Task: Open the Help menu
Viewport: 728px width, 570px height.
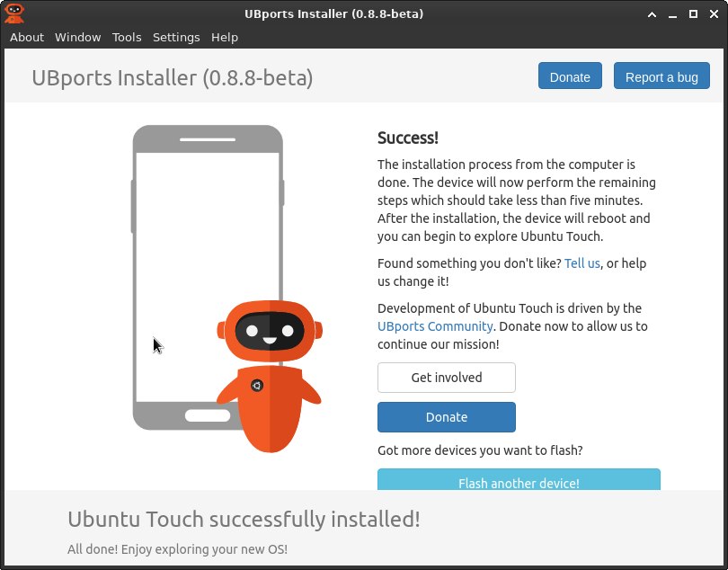Action: point(225,37)
